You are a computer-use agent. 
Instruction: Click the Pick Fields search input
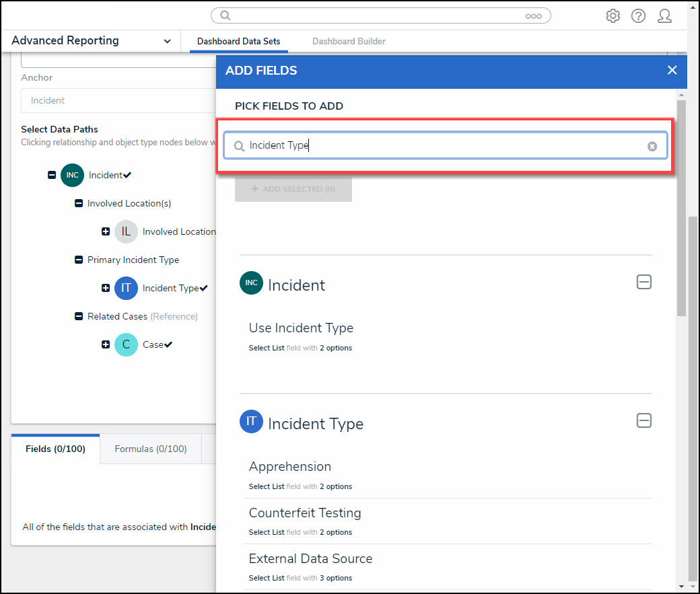(444, 146)
